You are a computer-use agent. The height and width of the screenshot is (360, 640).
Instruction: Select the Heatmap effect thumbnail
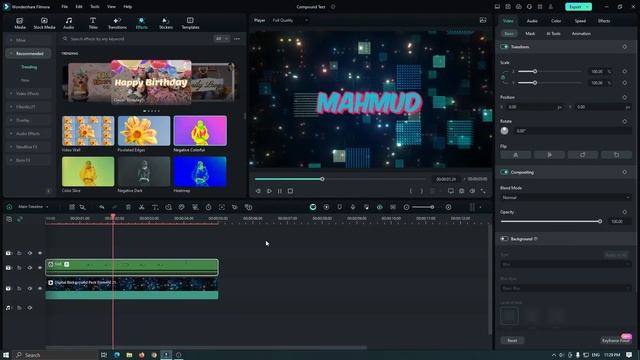[200, 171]
